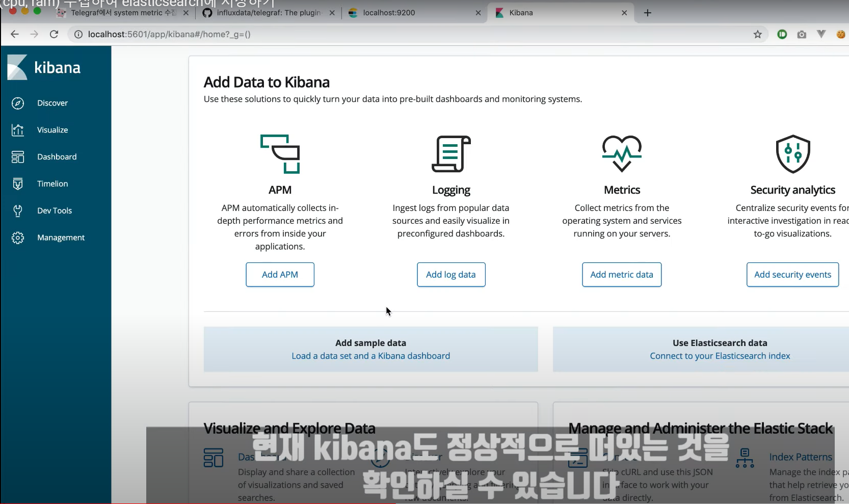Click the Add sample data title
Screen dimensions: 849x504
tap(370, 343)
